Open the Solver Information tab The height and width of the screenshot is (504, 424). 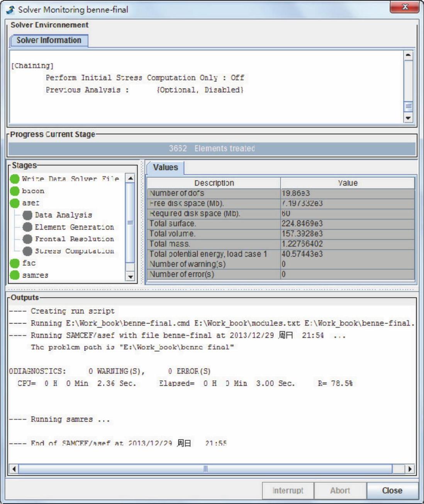tap(49, 40)
